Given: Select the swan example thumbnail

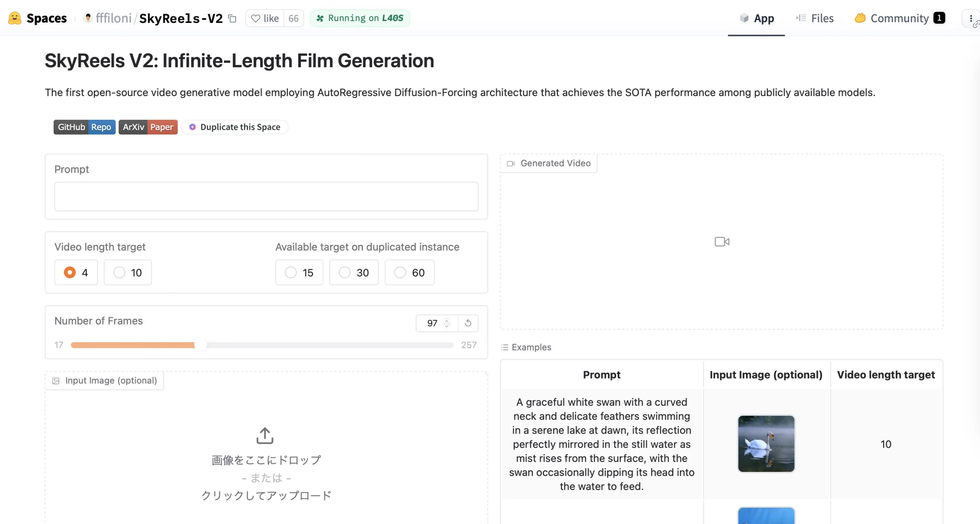Looking at the screenshot, I should tap(766, 444).
